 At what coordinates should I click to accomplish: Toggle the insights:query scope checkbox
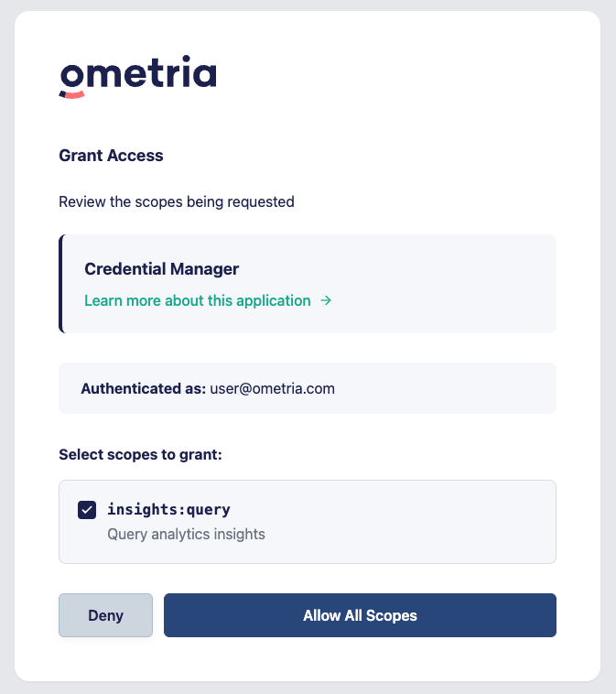click(87, 510)
